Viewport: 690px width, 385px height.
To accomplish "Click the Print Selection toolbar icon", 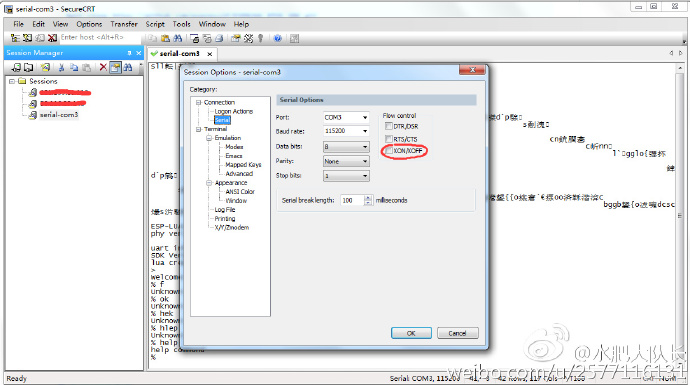I will [x=207, y=39].
